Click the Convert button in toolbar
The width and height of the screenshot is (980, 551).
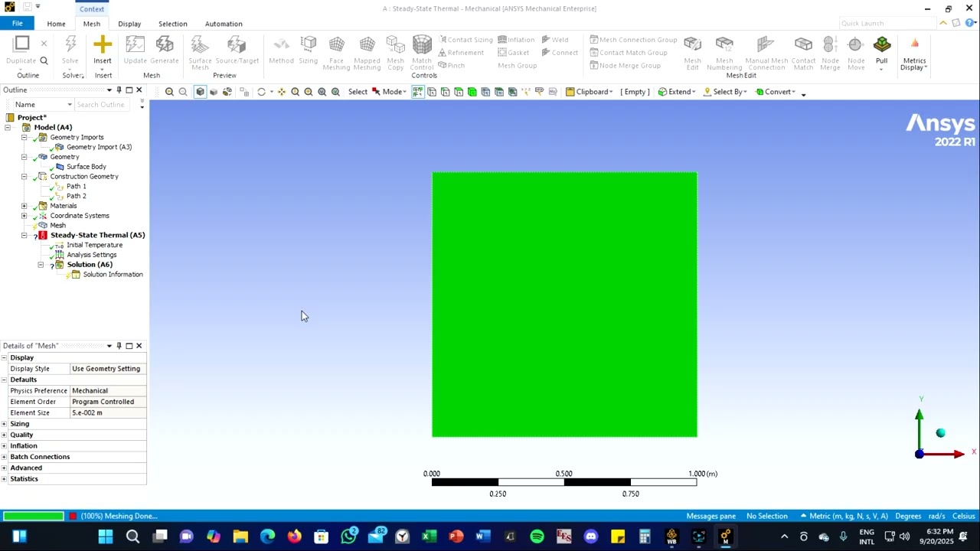pos(775,92)
